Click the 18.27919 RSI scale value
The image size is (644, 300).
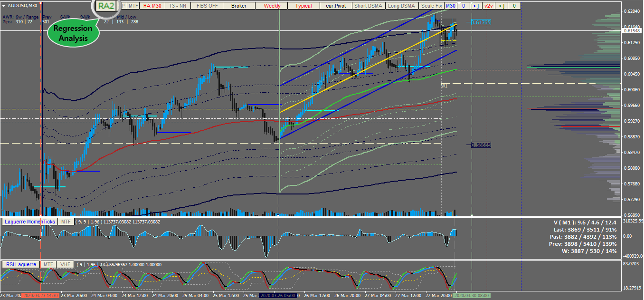pyautogui.click(x=631, y=288)
